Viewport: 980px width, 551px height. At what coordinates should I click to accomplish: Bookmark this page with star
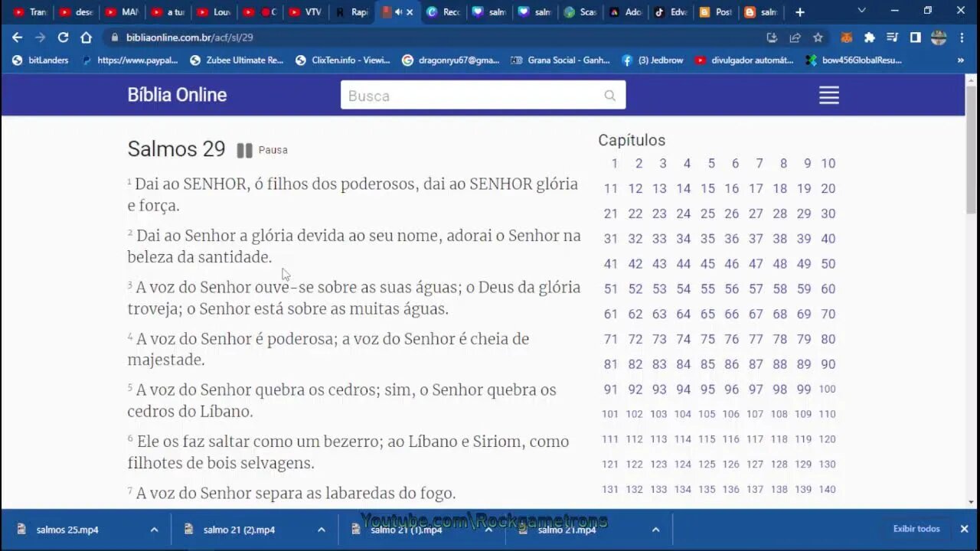(818, 37)
